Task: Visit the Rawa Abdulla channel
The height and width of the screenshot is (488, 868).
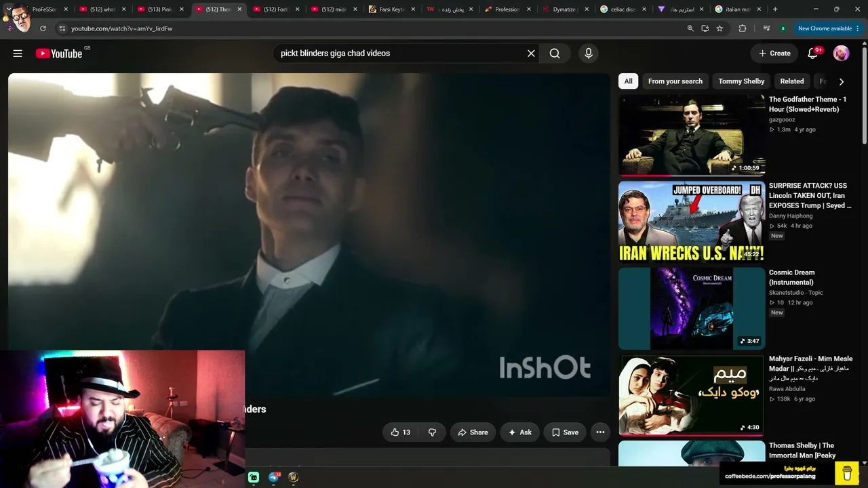Action: pos(787,389)
